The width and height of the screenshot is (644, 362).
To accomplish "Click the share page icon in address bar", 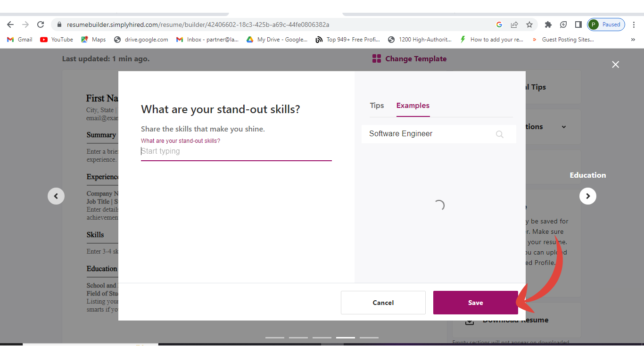I will click(514, 25).
